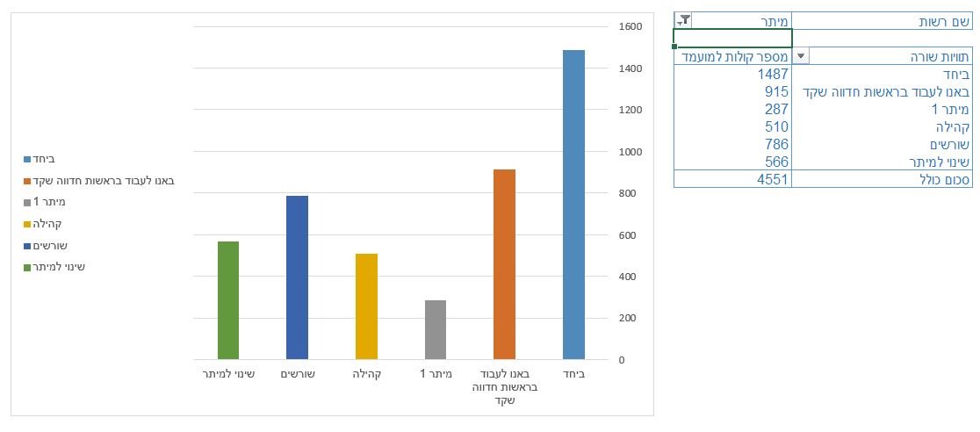This screenshot has width=980, height=432.
Task: Click the 1600 value on chart axis
Action: pyautogui.click(x=631, y=27)
